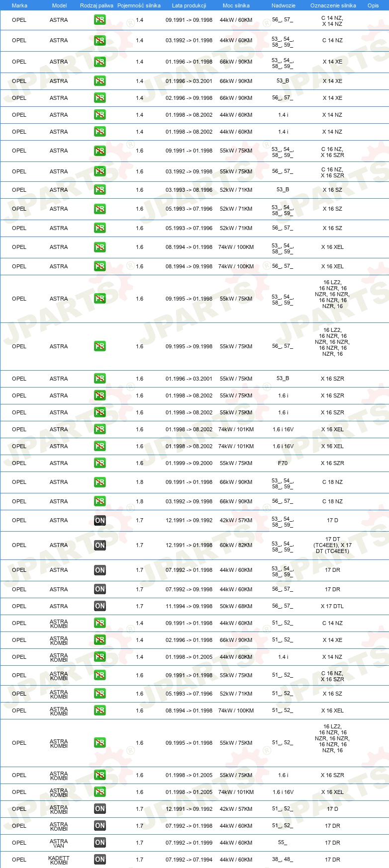The width and height of the screenshot is (389, 868).
Task: Click the 1.8 capacity in 56_, 57_ row
Action: point(140,501)
